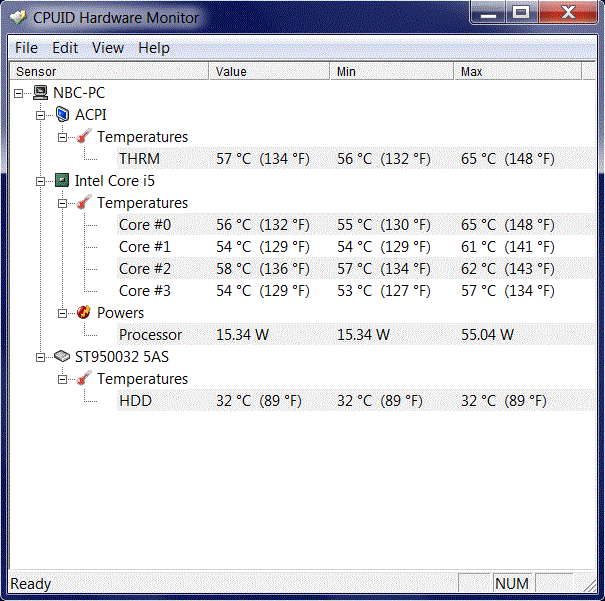Image resolution: width=605 pixels, height=601 pixels.
Task: Select the THRM sensor row
Action: (x=355, y=159)
